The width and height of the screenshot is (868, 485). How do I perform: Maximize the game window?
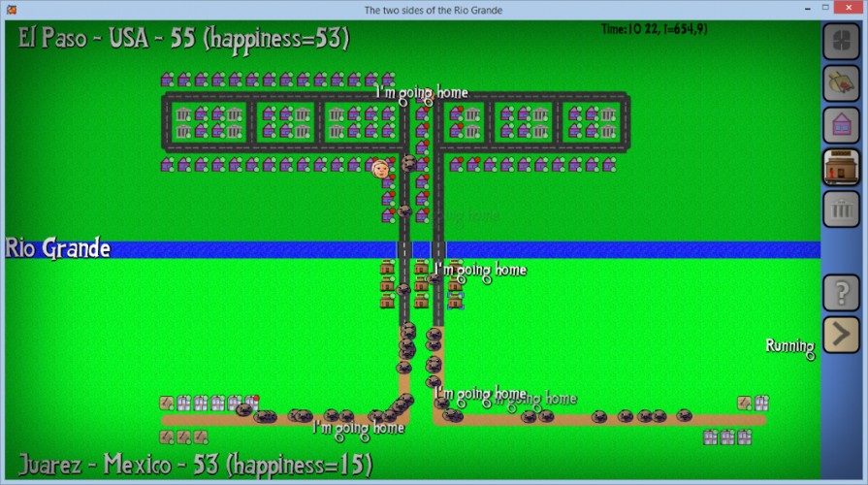point(825,8)
